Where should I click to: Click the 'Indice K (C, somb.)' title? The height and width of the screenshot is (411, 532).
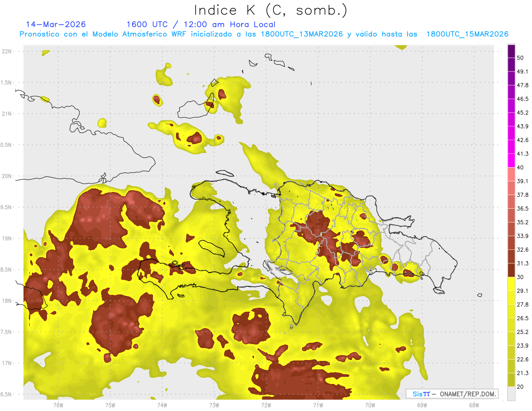271,10
